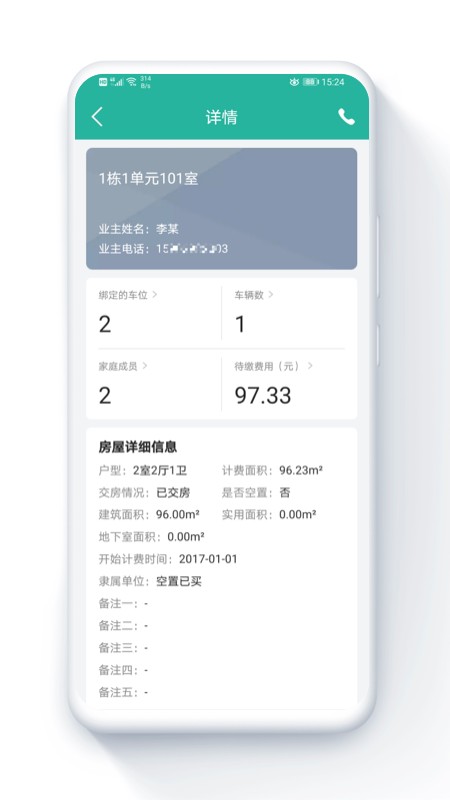Viewport: 450px width, 800px height.
Task: Tap the 详情 page title
Action: pyautogui.click(x=221, y=117)
